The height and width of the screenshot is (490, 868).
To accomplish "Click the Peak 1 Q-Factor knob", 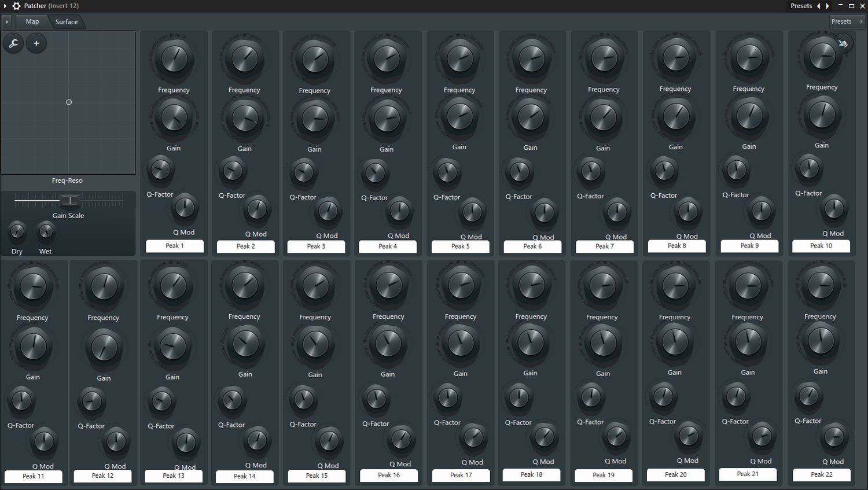I will [x=160, y=170].
